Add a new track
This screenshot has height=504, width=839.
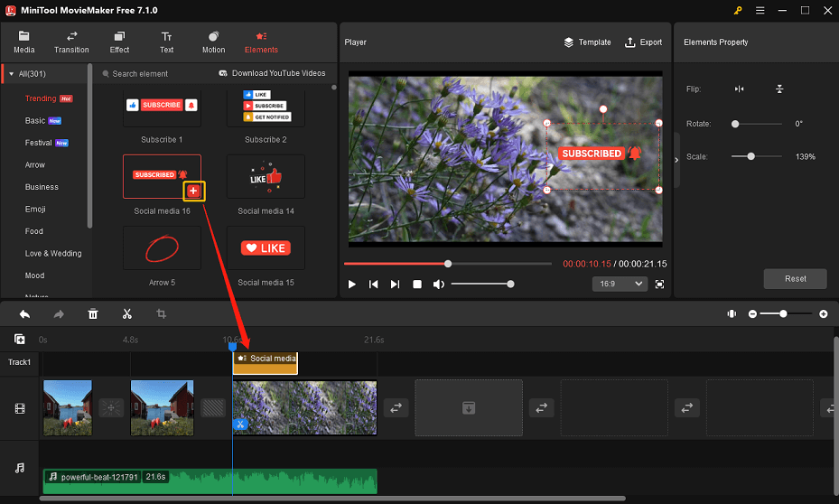pyautogui.click(x=19, y=340)
